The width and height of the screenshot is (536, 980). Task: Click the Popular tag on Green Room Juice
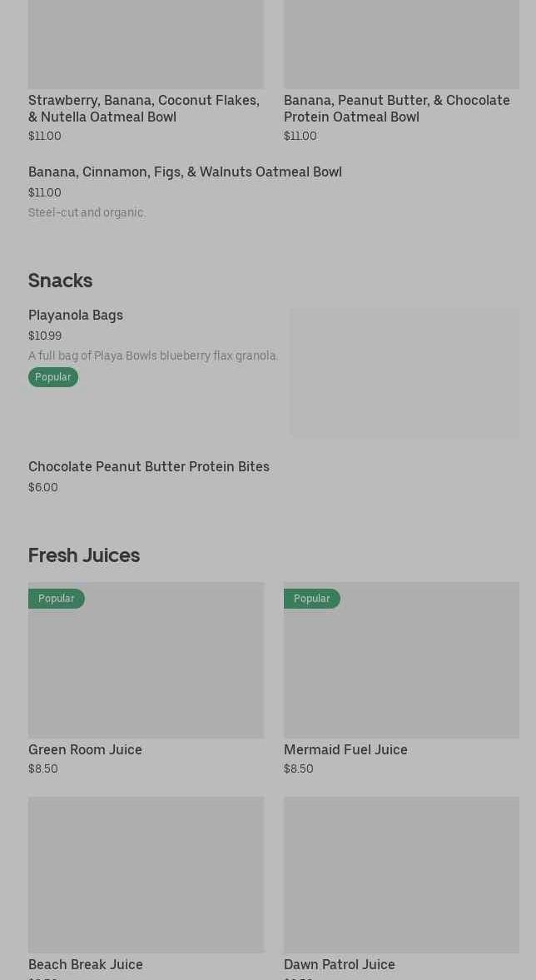click(x=57, y=599)
